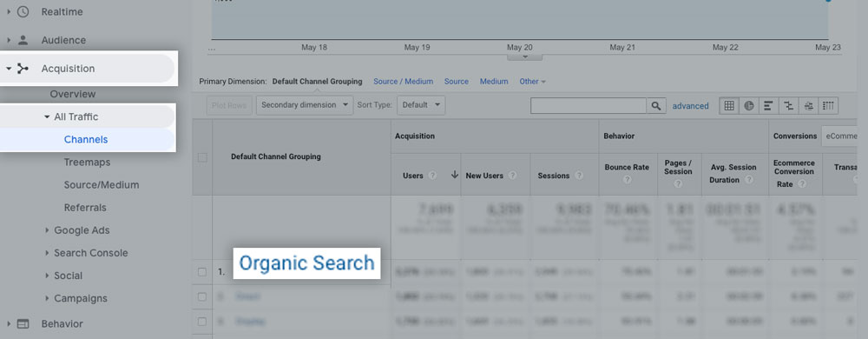Expand the Social arrow
868x339 pixels.
tap(47, 276)
